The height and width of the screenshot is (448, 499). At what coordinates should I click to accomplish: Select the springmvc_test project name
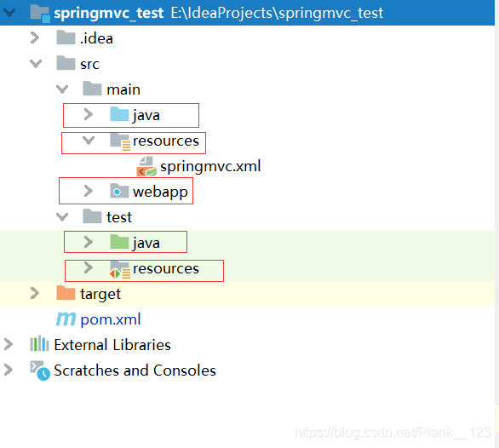pyautogui.click(x=108, y=14)
